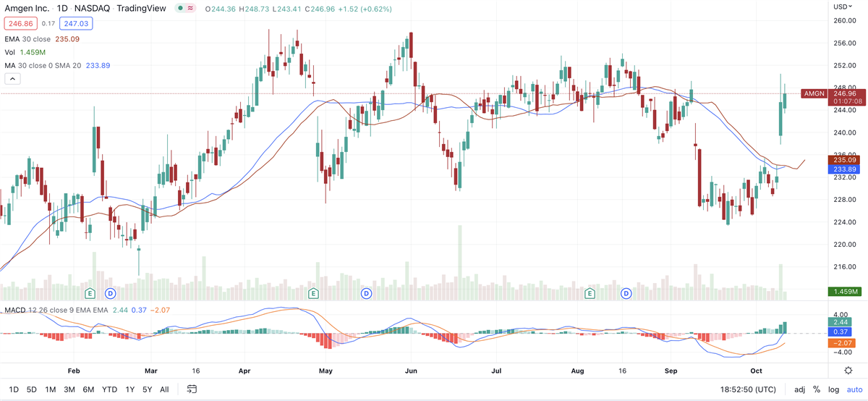Toggle the % percentage scale option
The height and width of the screenshot is (401, 868).
point(817,389)
